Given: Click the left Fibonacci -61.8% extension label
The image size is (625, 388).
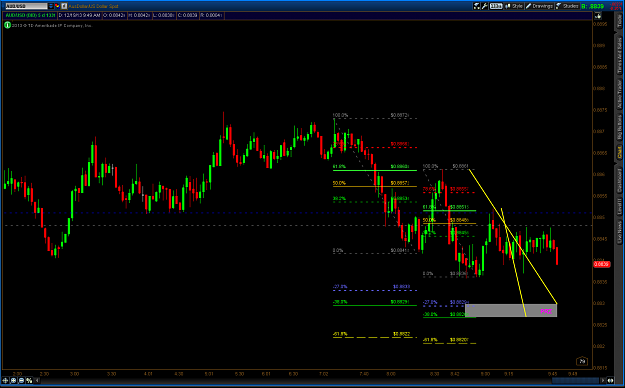Looking at the screenshot, I should 340,334.
